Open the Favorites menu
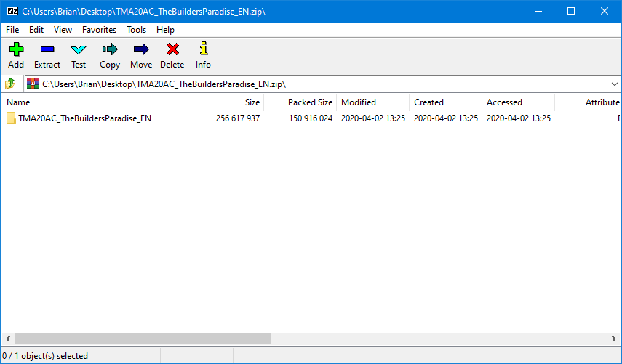The width and height of the screenshot is (622, 364). click(x=99, y=30)
